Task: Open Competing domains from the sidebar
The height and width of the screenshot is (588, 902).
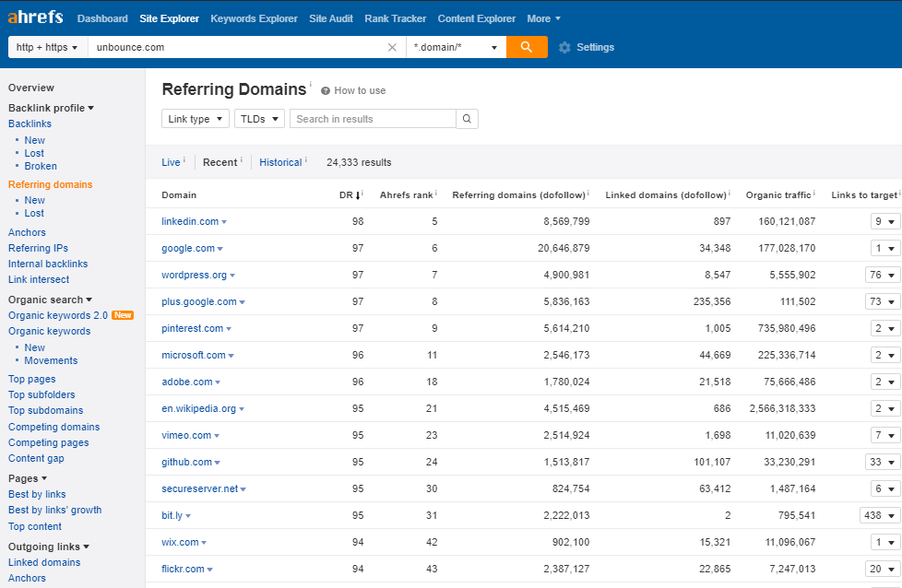Action: (53, 427)
